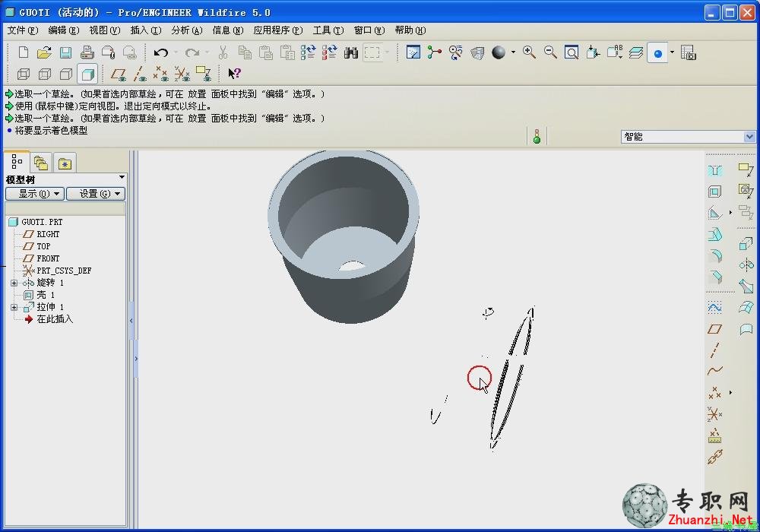Switch to wireframe display mode
The image size is (760, 532).
coord(24,74)
